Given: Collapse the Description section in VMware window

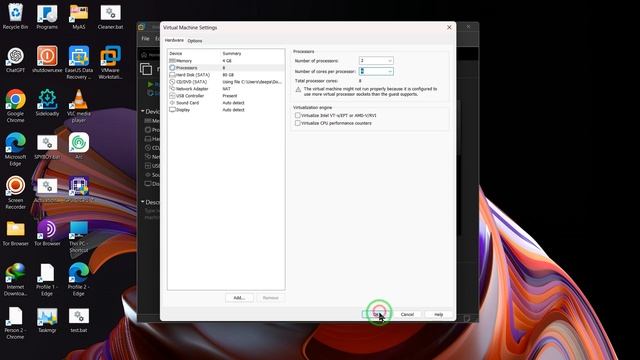Looking at the screenshot, I should (143, 202).
